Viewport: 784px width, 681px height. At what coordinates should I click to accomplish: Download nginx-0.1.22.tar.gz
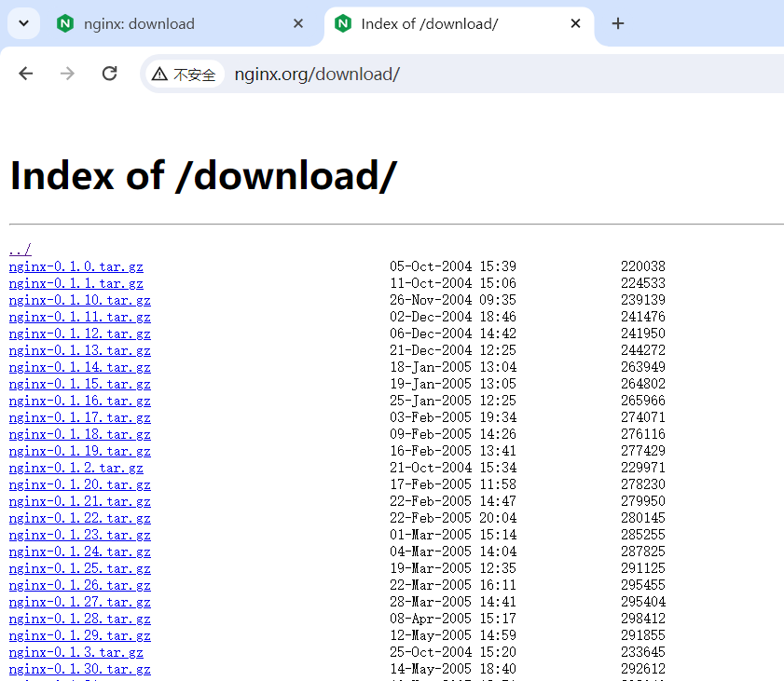80,518
